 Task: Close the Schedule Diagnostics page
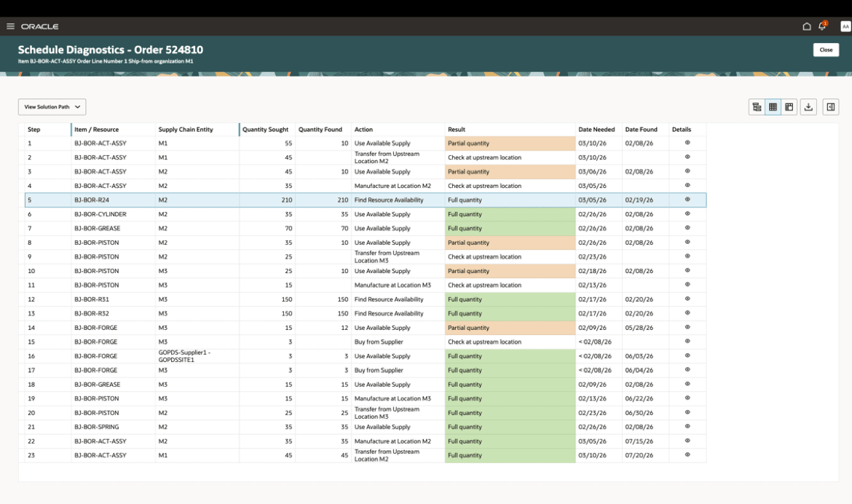click(827, 50)
